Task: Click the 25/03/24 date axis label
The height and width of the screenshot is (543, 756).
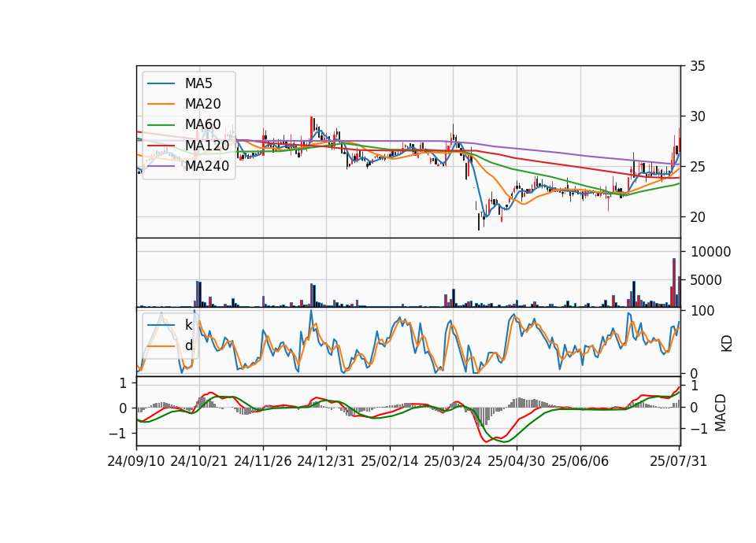Action: 453,461
